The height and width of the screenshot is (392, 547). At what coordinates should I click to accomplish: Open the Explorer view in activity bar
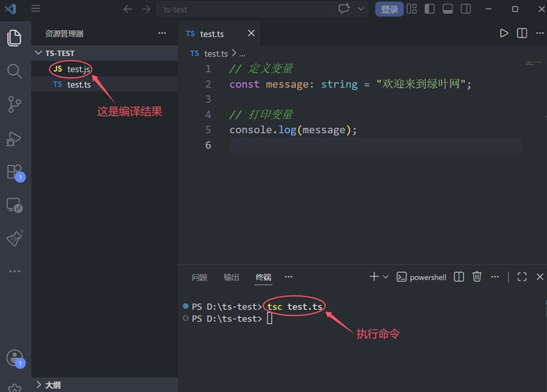point(14,38)
